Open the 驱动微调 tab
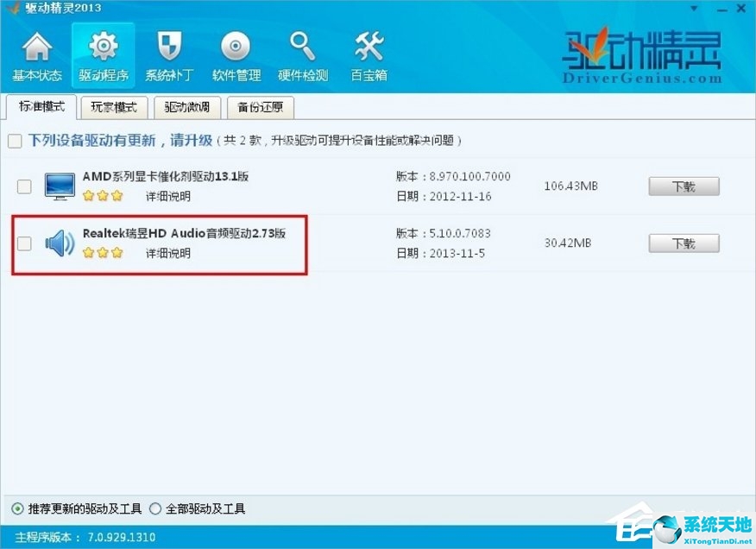 (187, 108)
